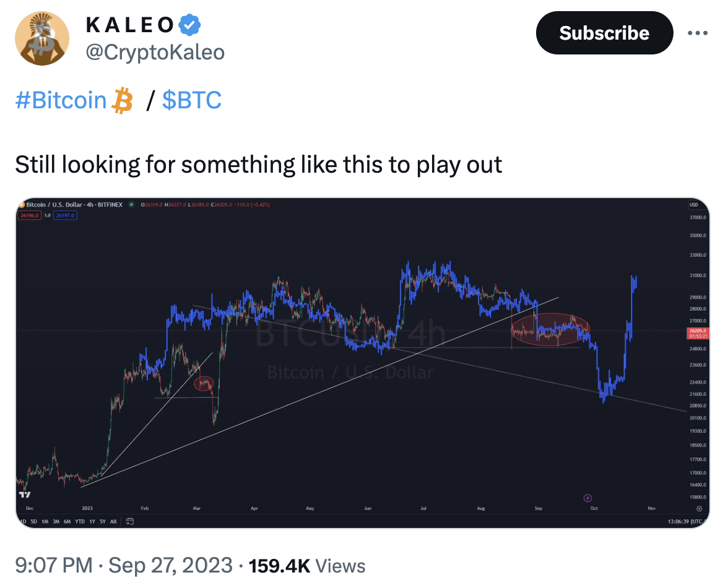Open the @CryptoKaleo profile link

pyautogui.click(x=155, y=52)
